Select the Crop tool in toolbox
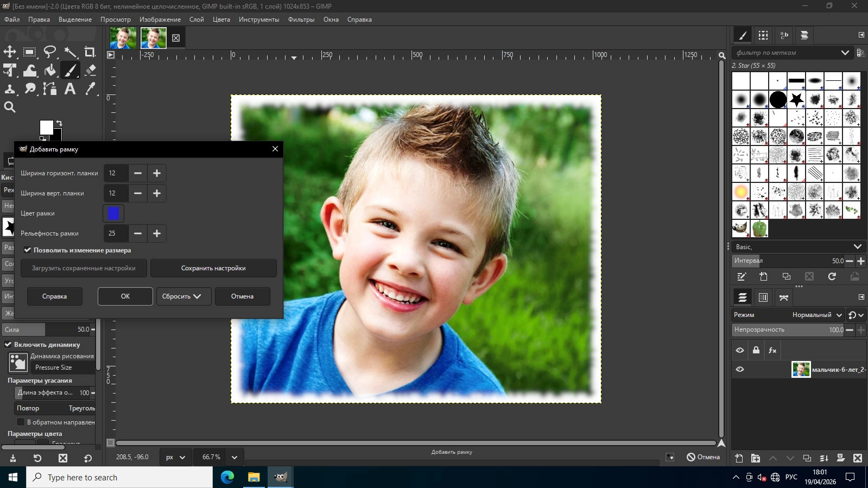 [x=90, y=52]
